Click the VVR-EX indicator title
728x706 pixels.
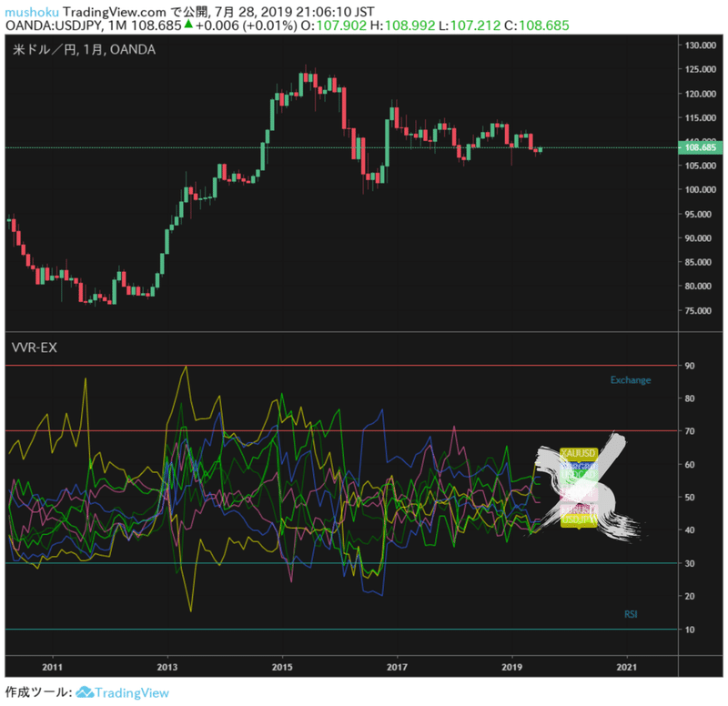coord(34,348)
